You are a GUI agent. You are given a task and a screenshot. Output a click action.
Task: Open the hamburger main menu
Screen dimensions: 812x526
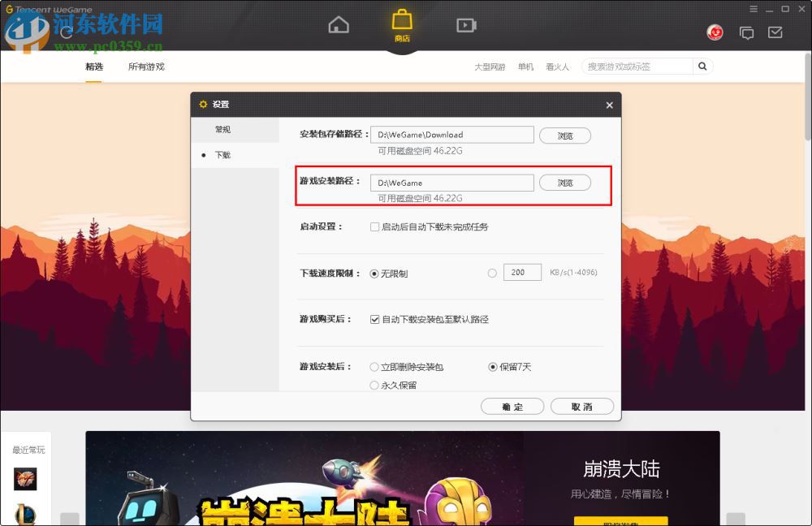(753, 9)
